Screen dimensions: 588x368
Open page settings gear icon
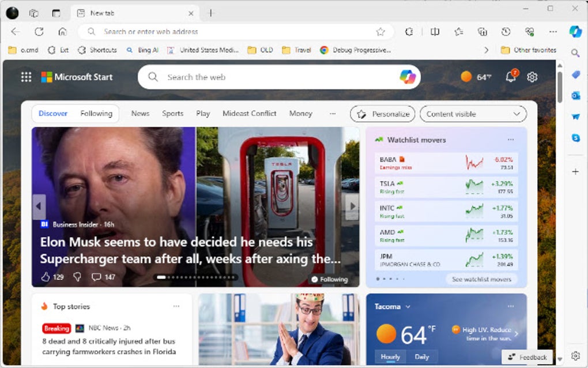532,77
